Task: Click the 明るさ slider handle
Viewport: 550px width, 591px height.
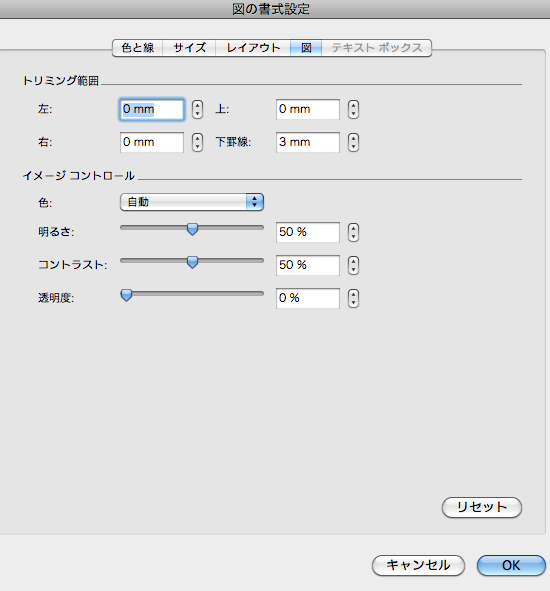Action: pyautogui.click(x=192, y=229)
